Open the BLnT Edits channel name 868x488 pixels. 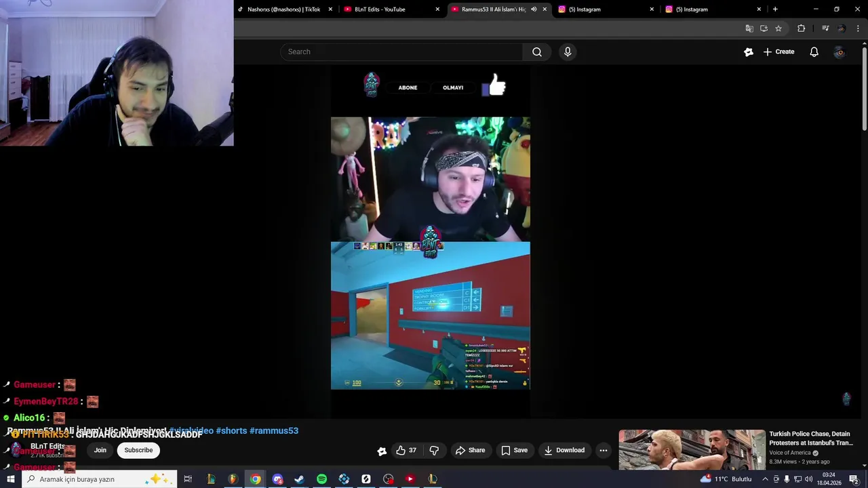click(x=47, y=447)
